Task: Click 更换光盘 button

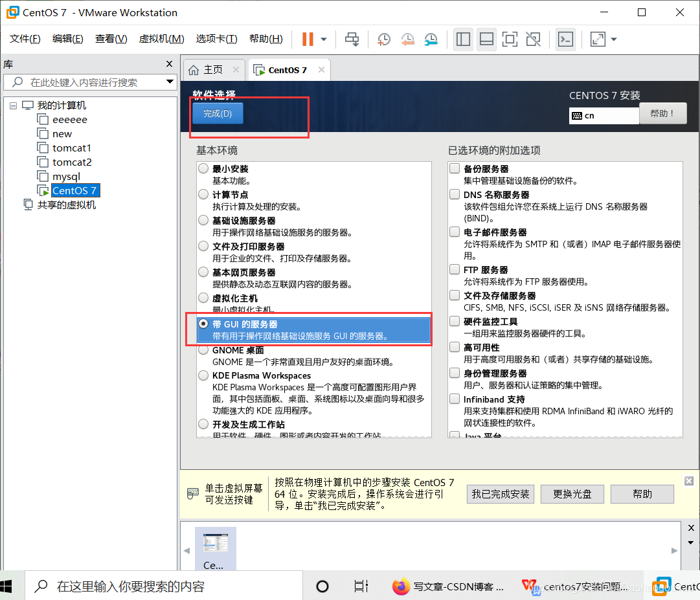Action: click(572, 494)
